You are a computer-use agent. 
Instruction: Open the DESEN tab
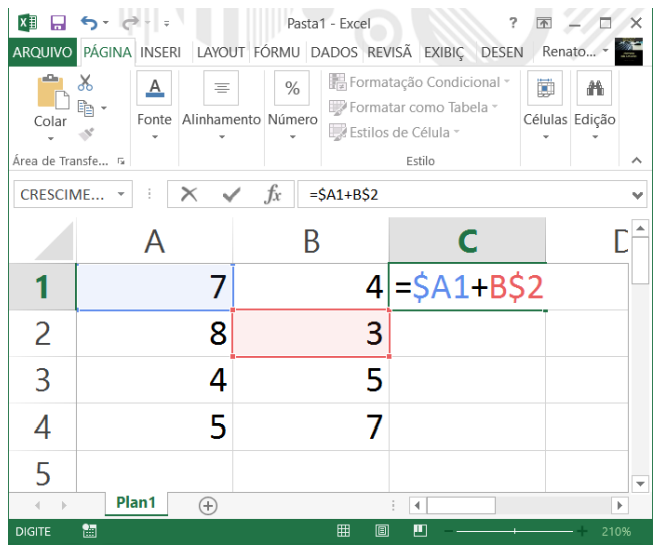pyautogui.click(x=502, y=53)
